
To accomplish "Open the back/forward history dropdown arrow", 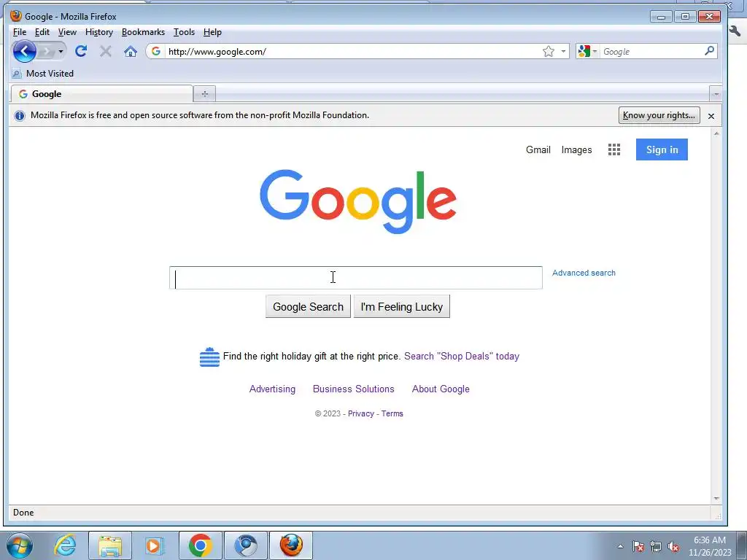I will click(61, 51).
